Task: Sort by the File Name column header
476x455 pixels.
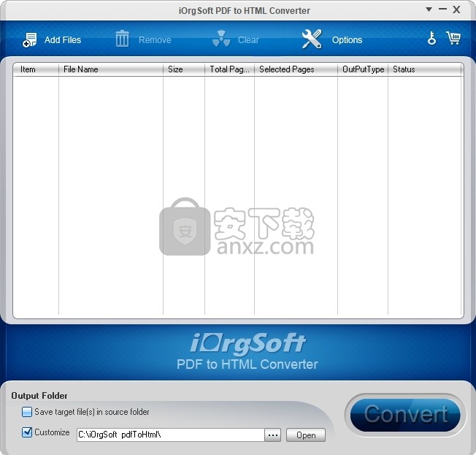Action: tap(111, 69)
